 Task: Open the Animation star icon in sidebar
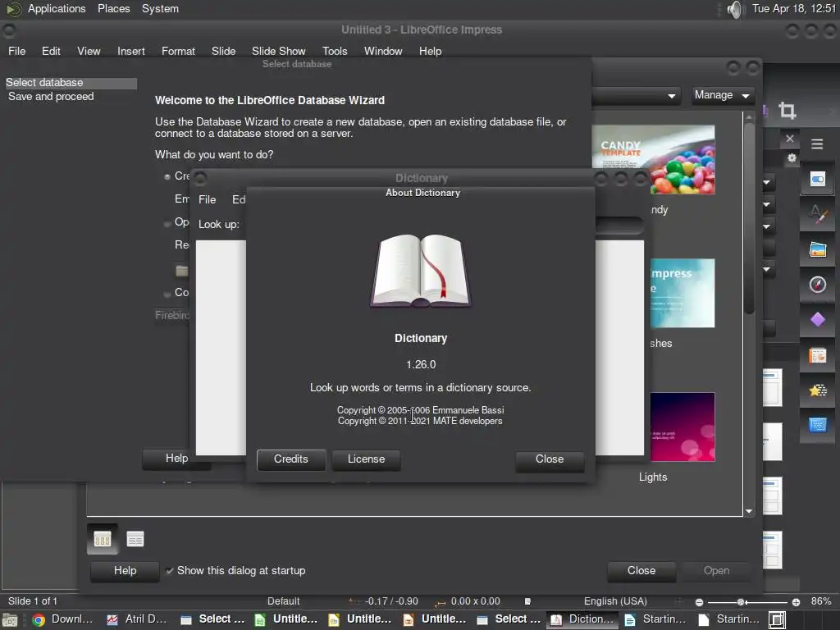tap(818, 390)
